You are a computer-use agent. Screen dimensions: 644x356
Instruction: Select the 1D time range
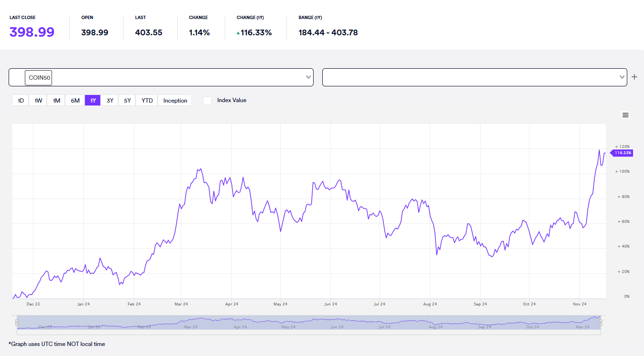pos(21,101)
